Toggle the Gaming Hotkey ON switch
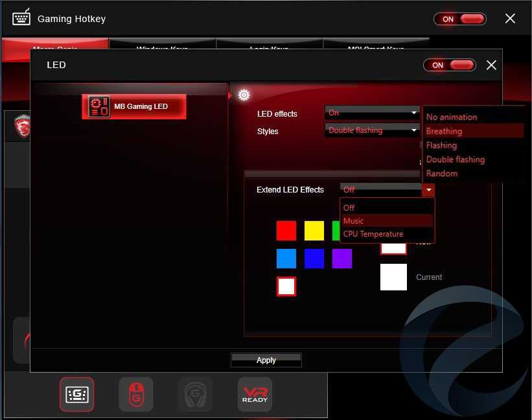The height and width of the screenshot is (420, 532). point(459,19)
